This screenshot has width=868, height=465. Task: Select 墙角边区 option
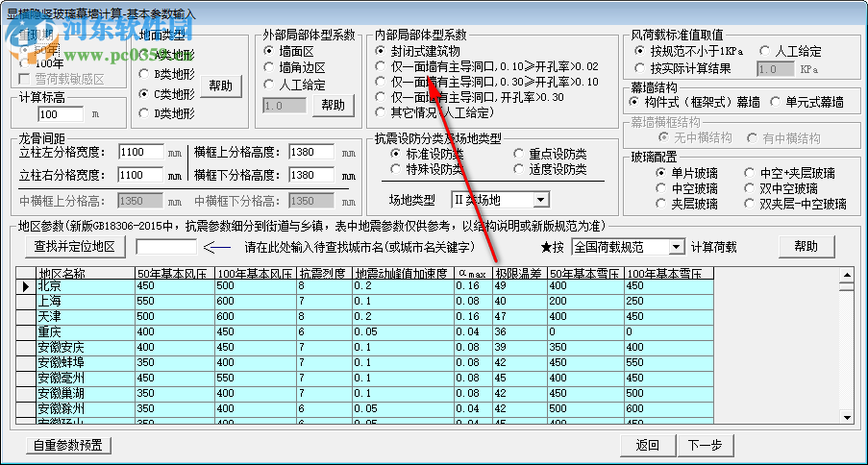pyautogui.click(x=295, y=68)
